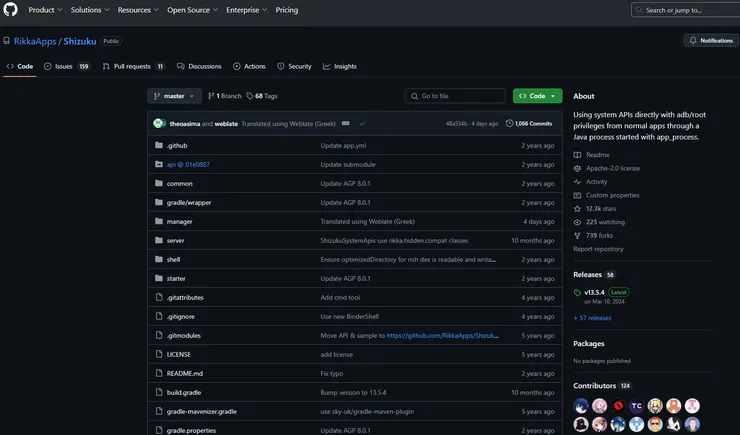The height and width of the screenshot is (435, 740).
Task: Open the Contributors 124 heading
Action: (602, 386)
